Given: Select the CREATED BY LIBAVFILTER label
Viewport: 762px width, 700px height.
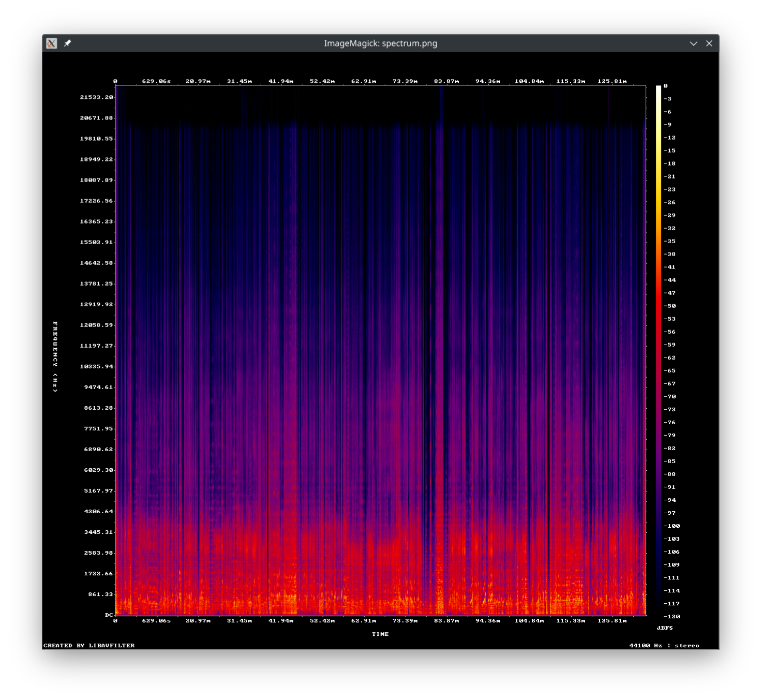Looking at the screenshot, I should (x=88, y=645).
